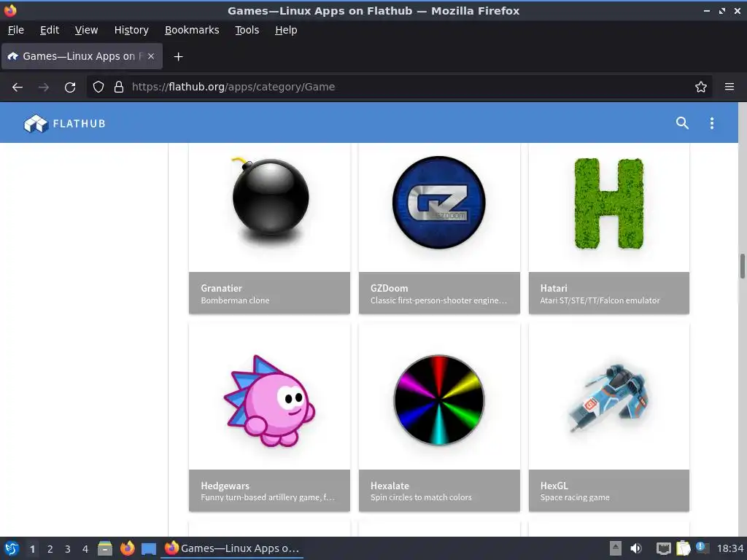Image resolution: width=747 pixels, height=560 pixels.
Task: Open the Flathub search icon
Action: pos(682,123)
